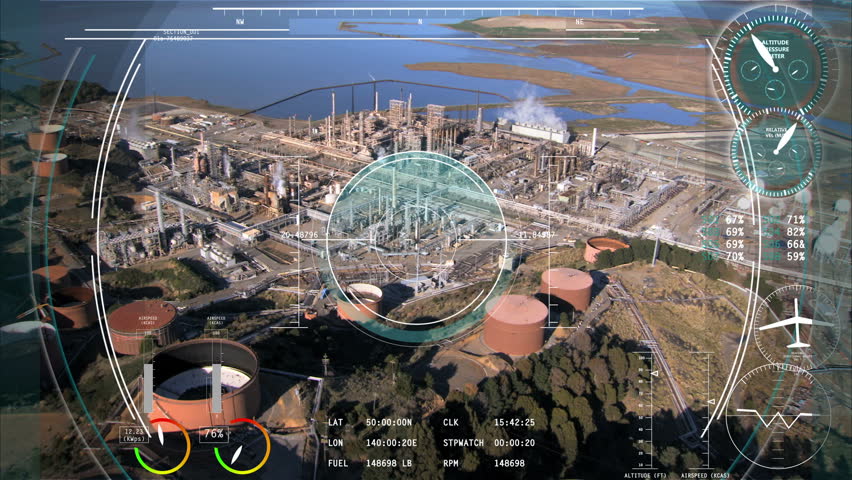Click the CLK value 15:42:25
The image size is (852, 480).
coord(514,422)
